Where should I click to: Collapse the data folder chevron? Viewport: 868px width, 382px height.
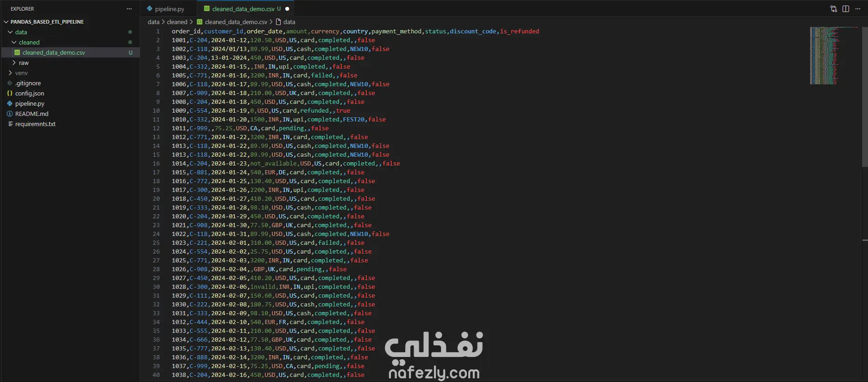click(10, 32)
